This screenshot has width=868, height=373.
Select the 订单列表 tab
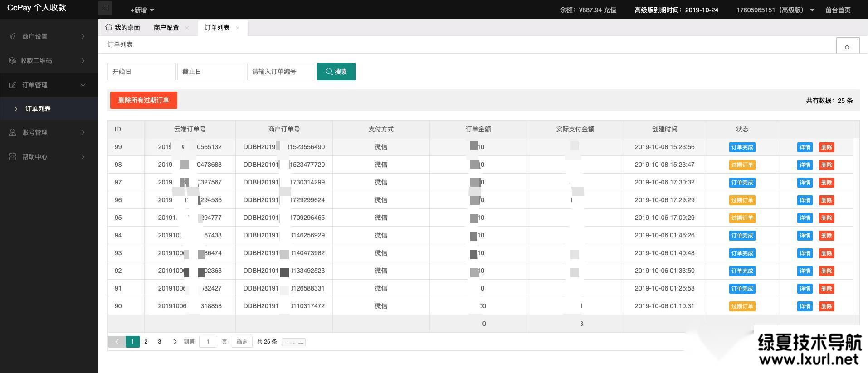coord(217,28)
